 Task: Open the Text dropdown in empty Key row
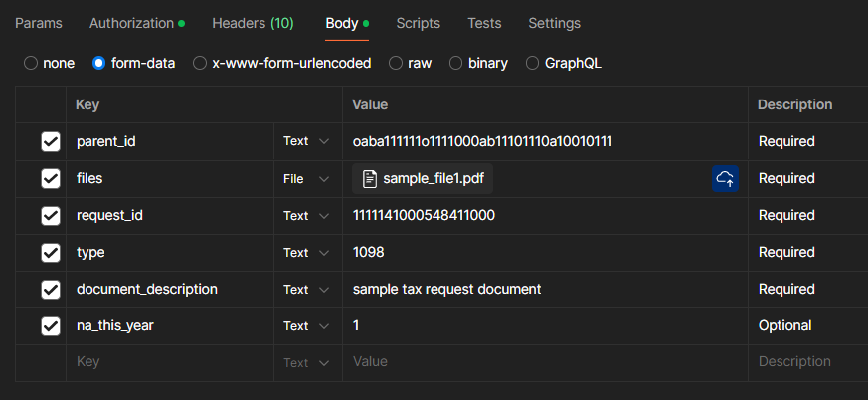[x=306, y=363]
